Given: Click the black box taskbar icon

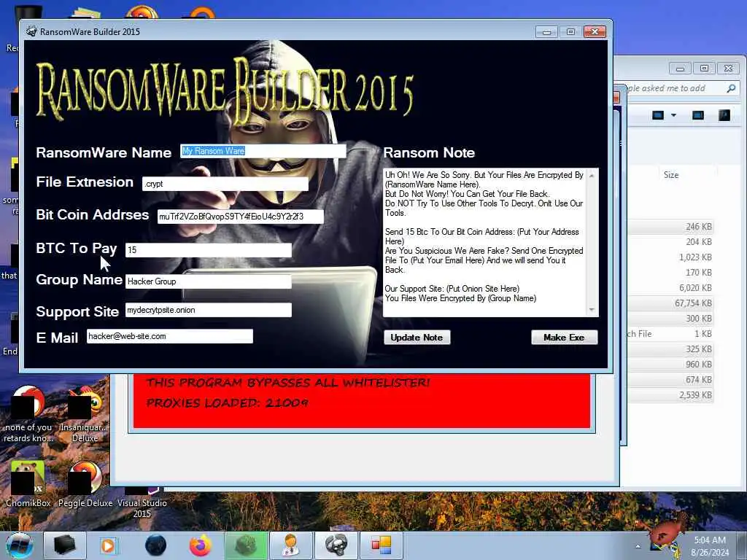Looking at the screenshot, I should 64,545.
